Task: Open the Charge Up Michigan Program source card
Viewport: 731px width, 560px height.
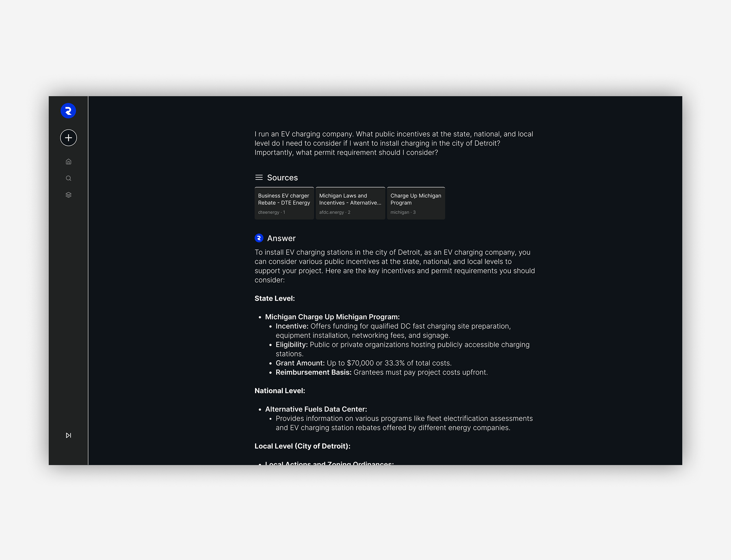Action: (x=415, y=203)
